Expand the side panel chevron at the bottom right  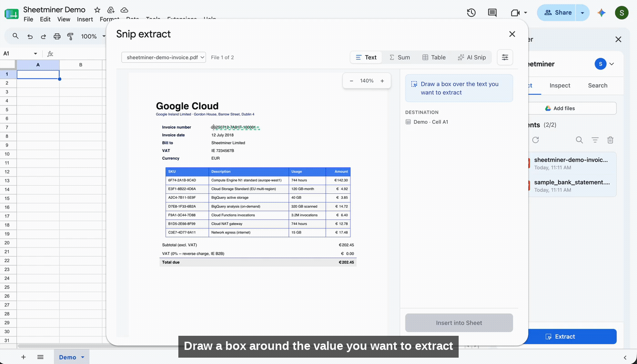[x=625, y=358]
